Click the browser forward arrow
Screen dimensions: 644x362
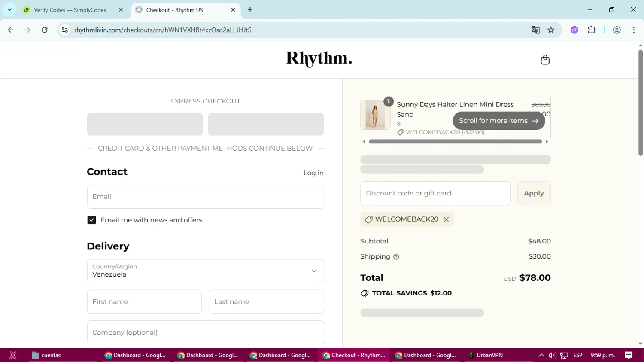(27, 30)
